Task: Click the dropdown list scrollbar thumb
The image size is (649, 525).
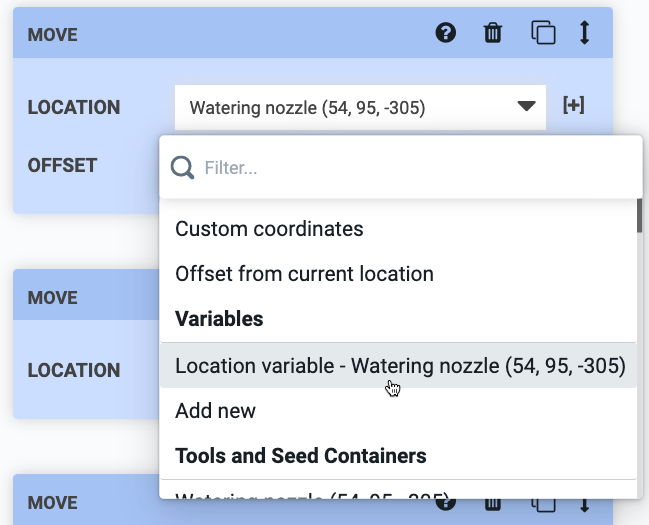Action: (x=639, y=216)
